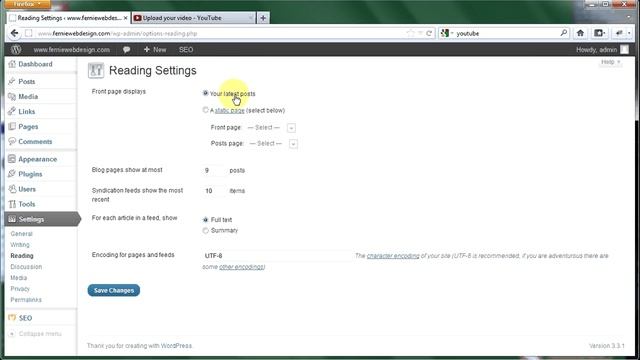Click the 'Version 3.3.1' footer text

tap(607, 346)
